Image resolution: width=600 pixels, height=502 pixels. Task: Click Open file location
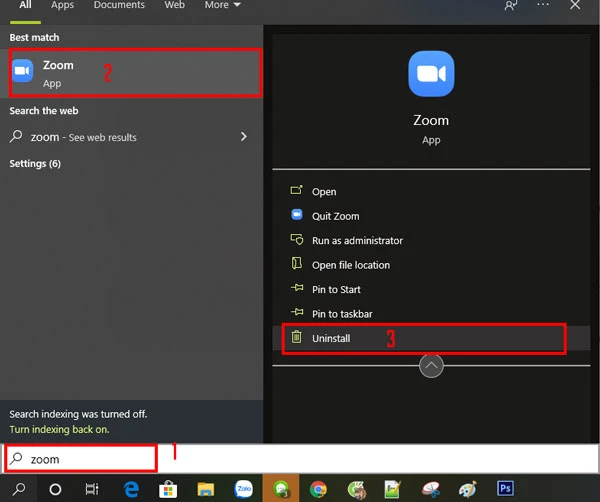coord(350,265)
